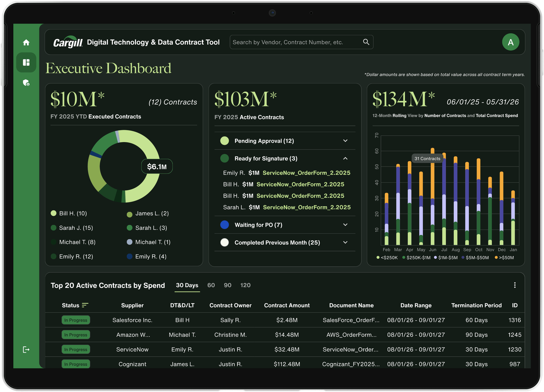This screenshot has width=544, height=392.
Task: Sort by Termination Period column header
Action: (x=476, y=305)
